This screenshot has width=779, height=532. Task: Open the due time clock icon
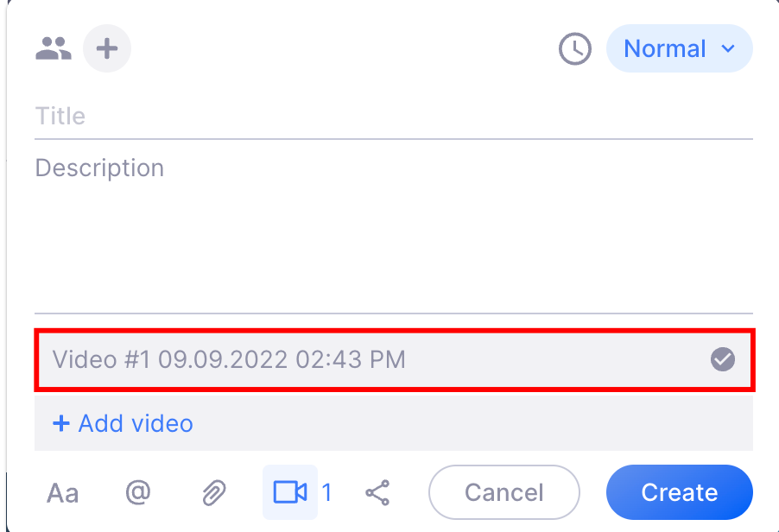[575, 48]
